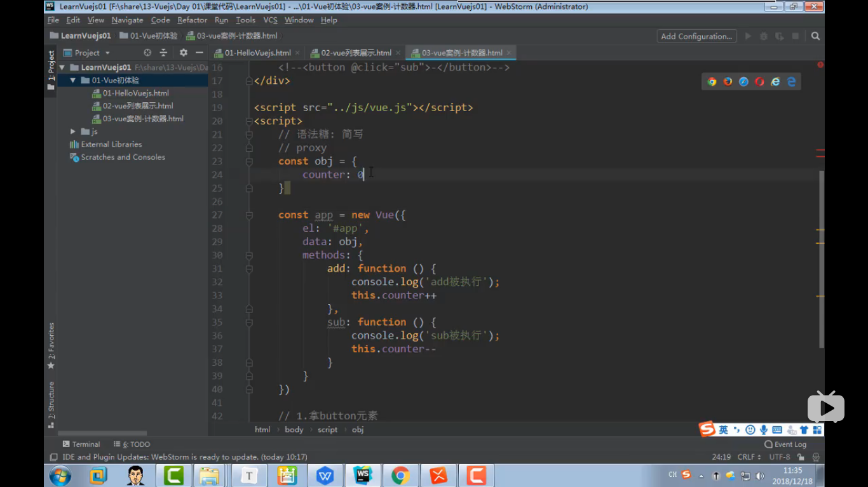Image resolution: width=868 pixels, height=487 pixels.
Task: Switch to Chrome in the taskbar
Action: (x=400, y=475)
